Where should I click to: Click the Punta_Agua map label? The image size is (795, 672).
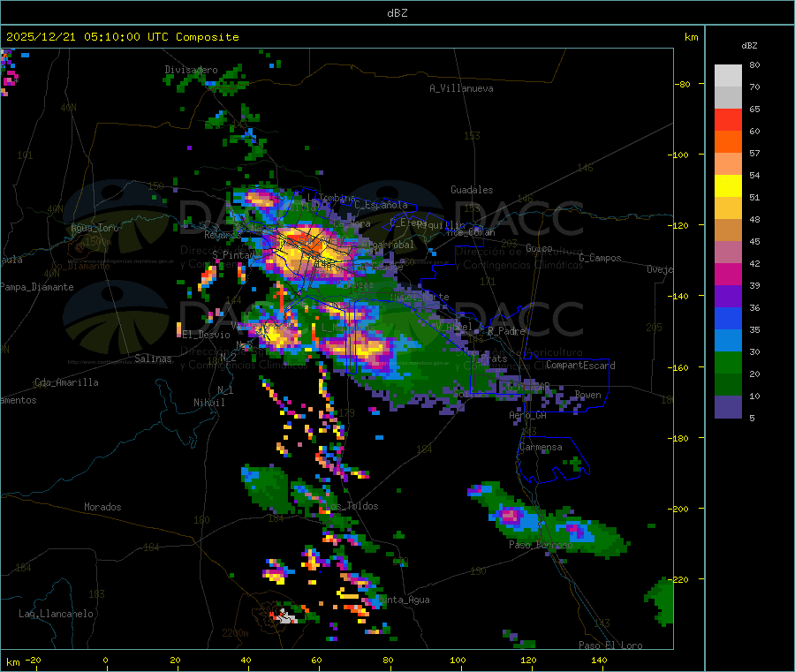pyautogui.click(x=403, y=600)
